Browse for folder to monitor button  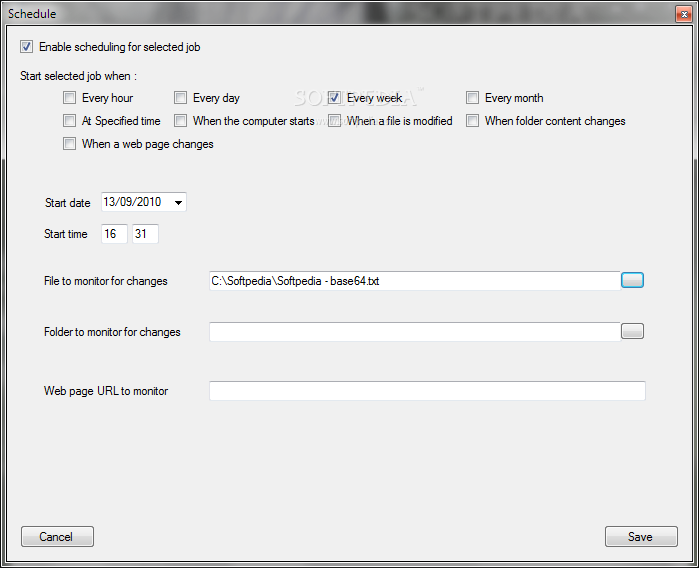point(632,331)
